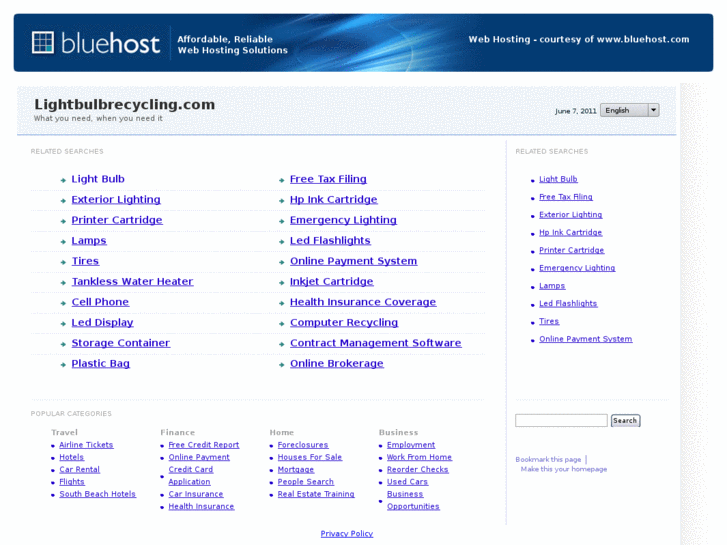Open the Storage Container link
727x545 pixels.
point(121,343)
